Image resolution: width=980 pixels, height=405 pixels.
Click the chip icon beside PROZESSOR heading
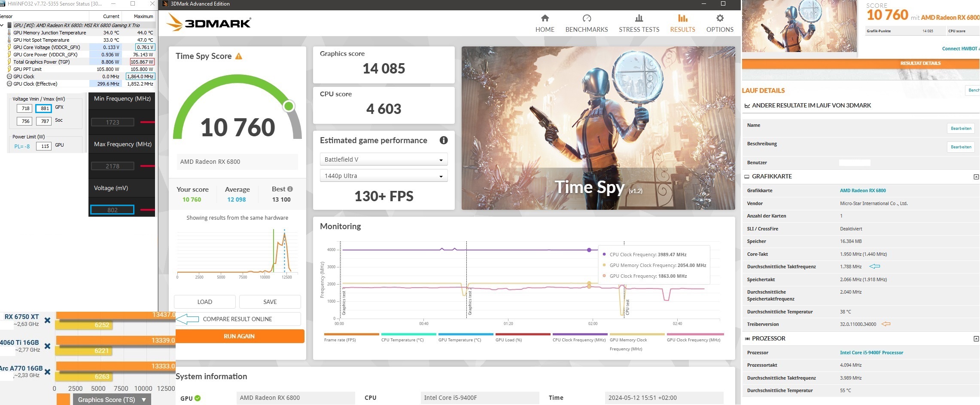pyautogui.click(x=747, y=339)
